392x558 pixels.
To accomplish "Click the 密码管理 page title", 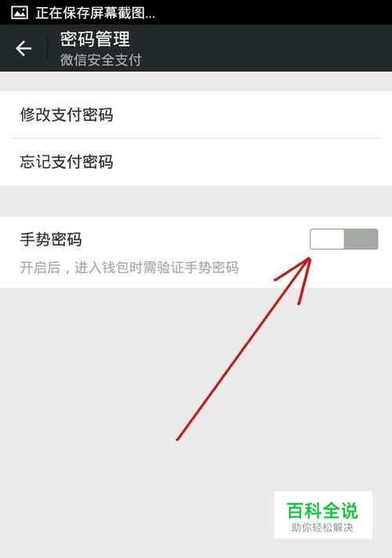I will [95, 38].
